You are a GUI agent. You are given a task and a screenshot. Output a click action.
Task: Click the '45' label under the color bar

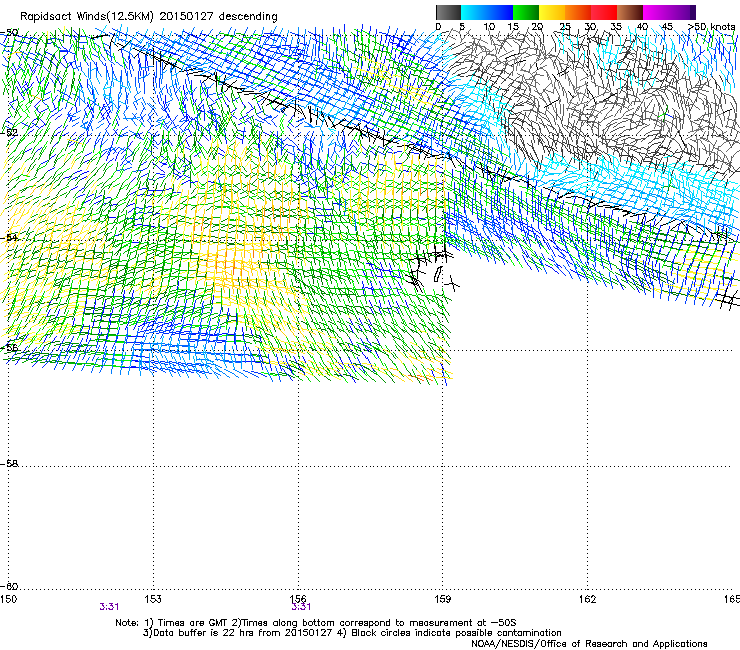click(x=667, y=27)
